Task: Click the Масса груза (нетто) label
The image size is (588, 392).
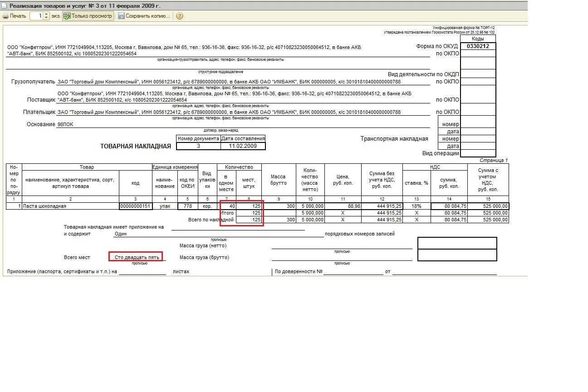Action: click(203, 246)
